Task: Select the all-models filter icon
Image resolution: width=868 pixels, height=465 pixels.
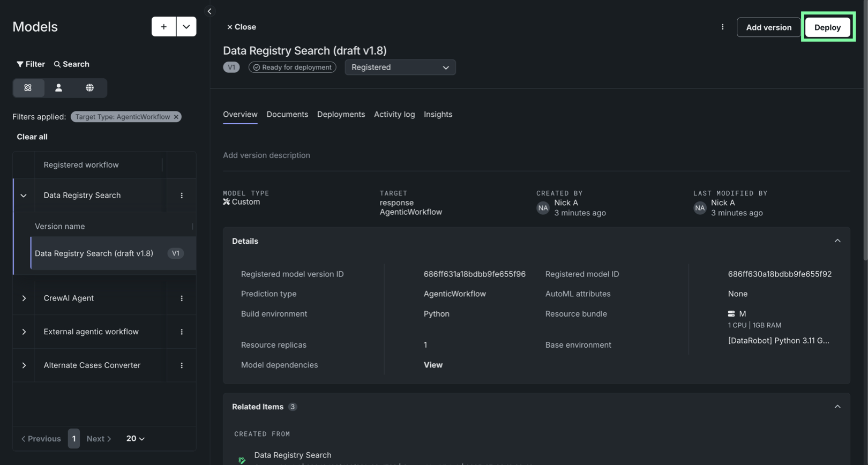Action: coord(28,88)
